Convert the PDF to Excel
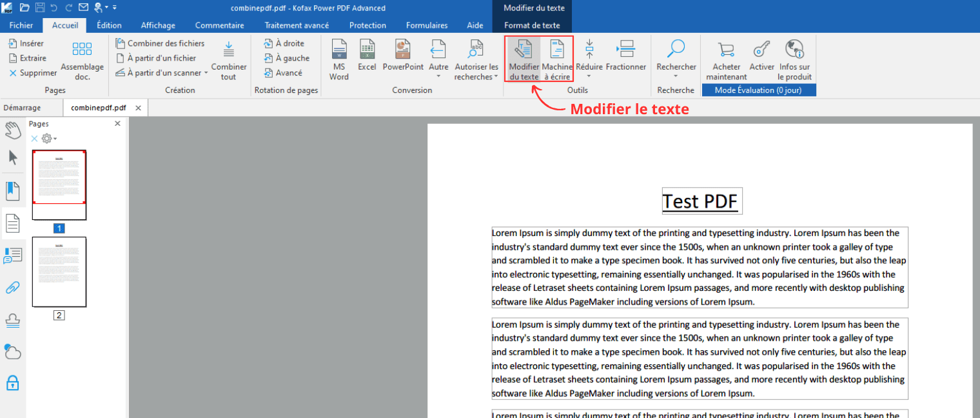980x418 pixels. [367, 56]
